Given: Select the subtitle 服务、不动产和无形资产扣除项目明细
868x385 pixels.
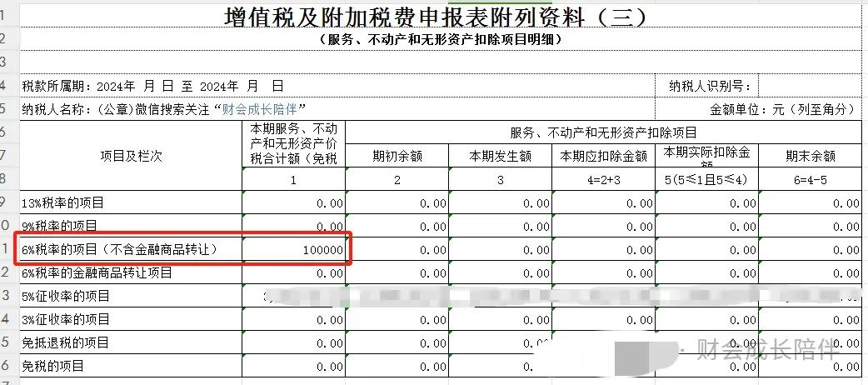Looking at the screenshot, I should coord(441,39).
